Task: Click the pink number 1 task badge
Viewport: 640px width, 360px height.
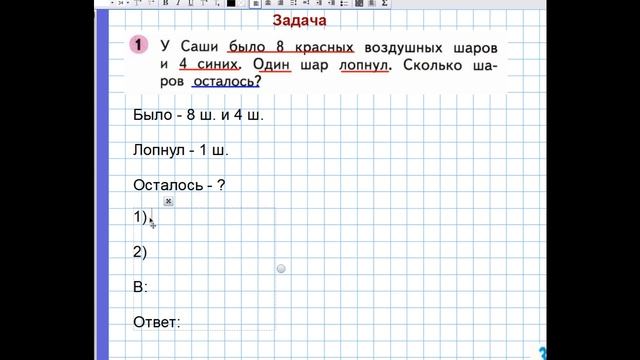Action: [139, 44]
